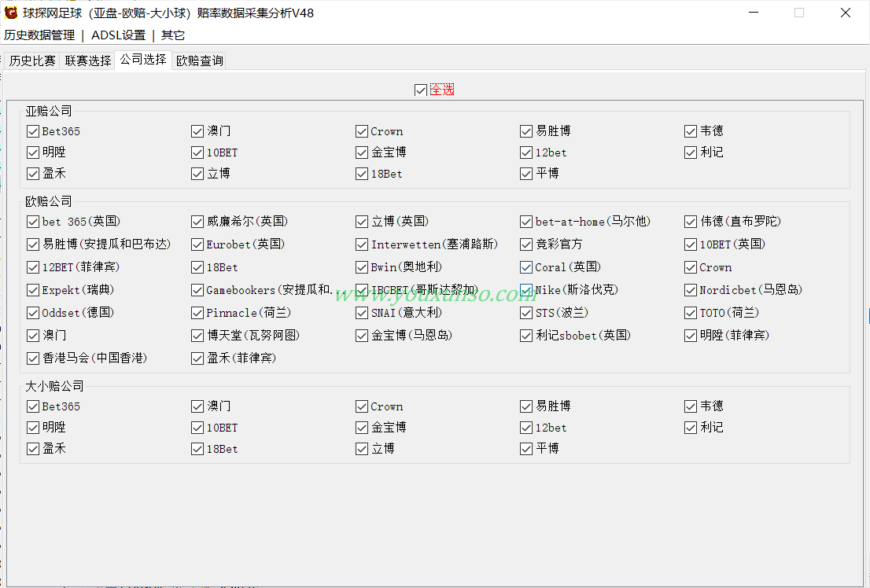
Task: Uncheck 韦德 under 亚赔公司
Action: (690, 131)
